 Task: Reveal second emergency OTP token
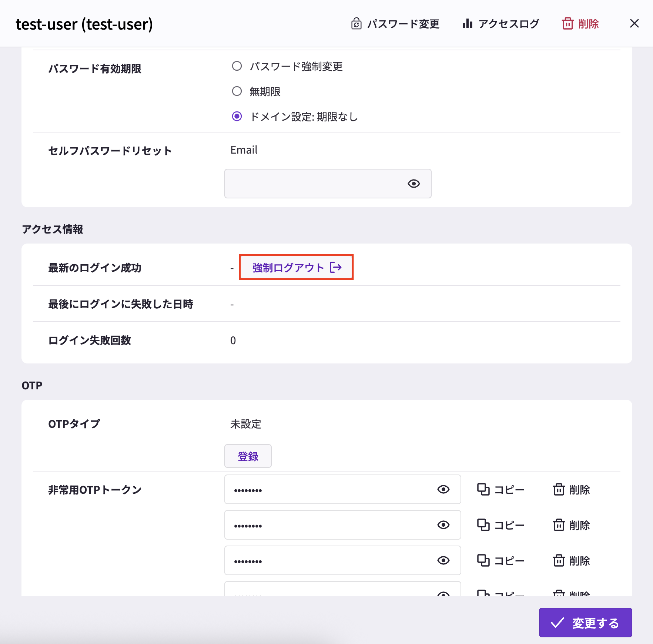443,525
